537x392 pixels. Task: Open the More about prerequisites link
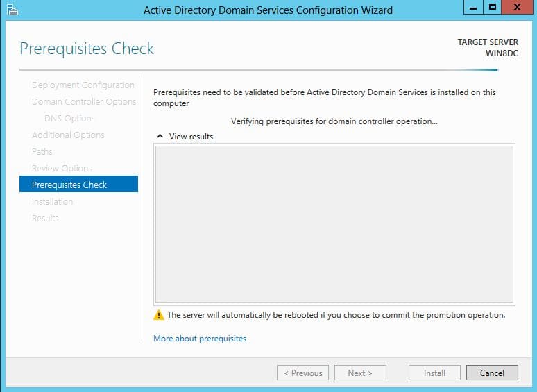tap(200, 339)
